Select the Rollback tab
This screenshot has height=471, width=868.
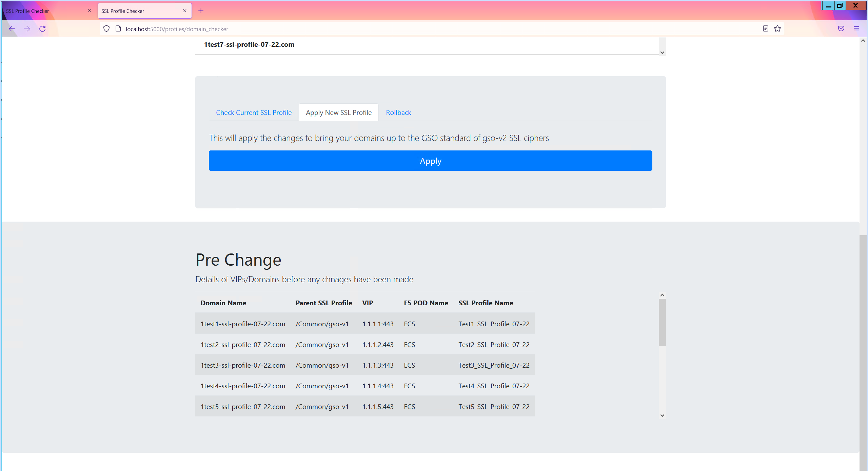(398, 112)
